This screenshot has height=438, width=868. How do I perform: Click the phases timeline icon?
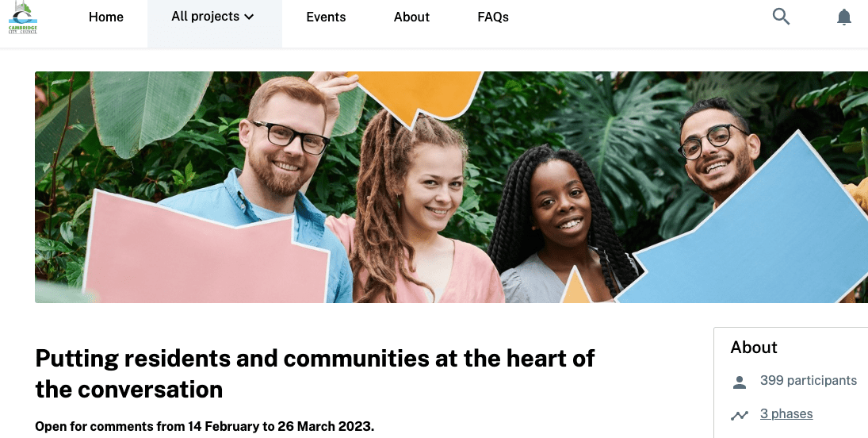coord(740,415)
